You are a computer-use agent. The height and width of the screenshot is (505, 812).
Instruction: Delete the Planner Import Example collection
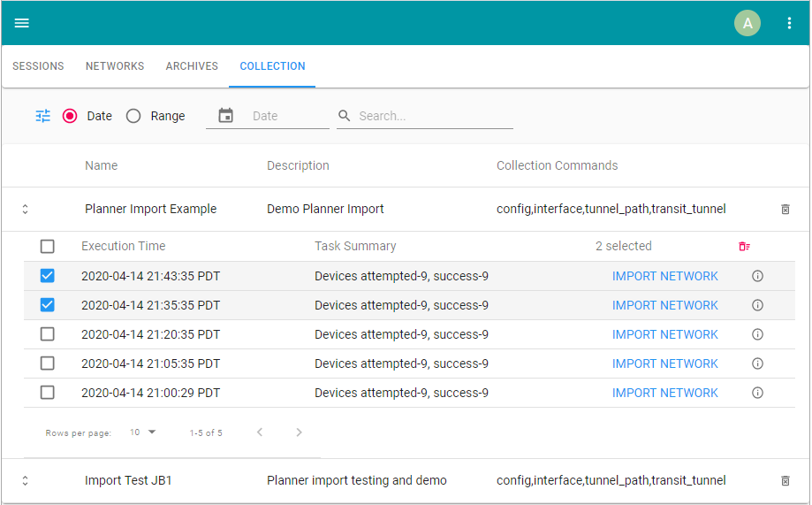785,210
